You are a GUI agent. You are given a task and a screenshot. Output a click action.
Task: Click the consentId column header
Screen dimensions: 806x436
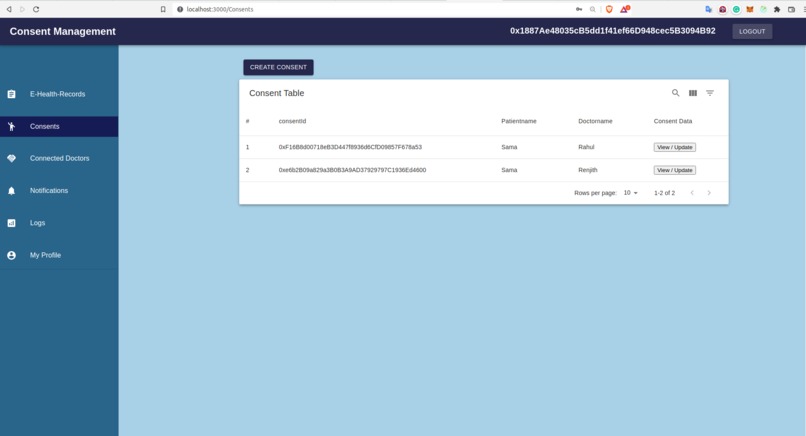tap(292, 121)
